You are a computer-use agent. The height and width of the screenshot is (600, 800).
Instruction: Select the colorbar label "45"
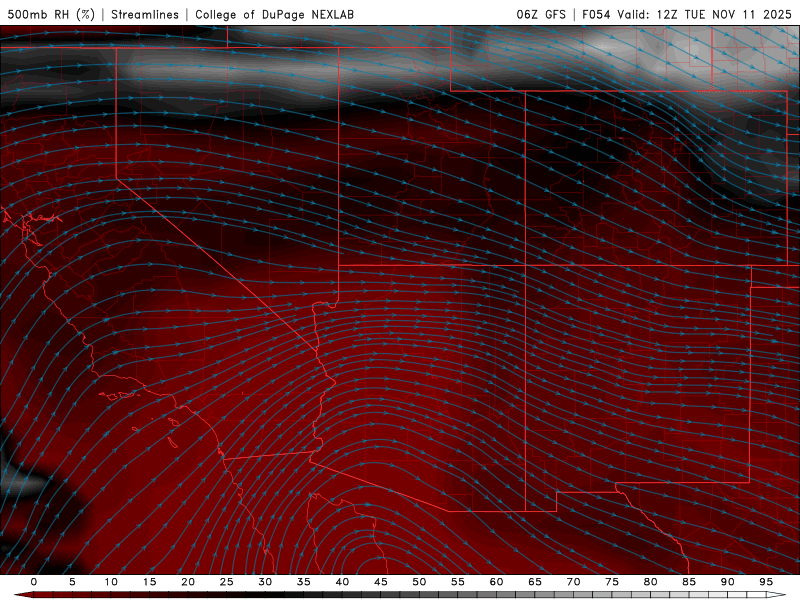click(x=381, y=582)
